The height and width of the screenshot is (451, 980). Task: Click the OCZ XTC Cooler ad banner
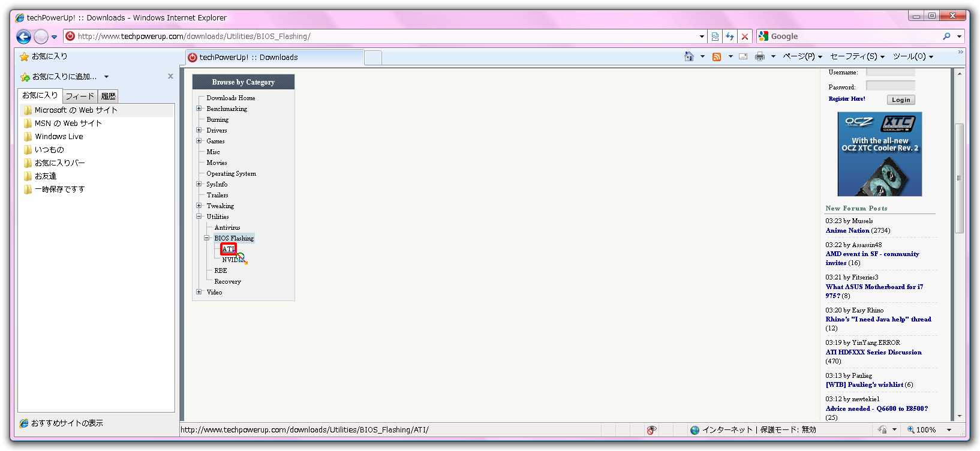coord(880,154)
